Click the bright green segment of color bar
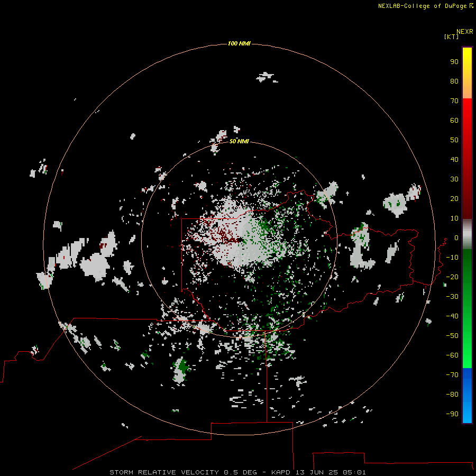The width and height of the screenshot is (476, 476). 467,308
